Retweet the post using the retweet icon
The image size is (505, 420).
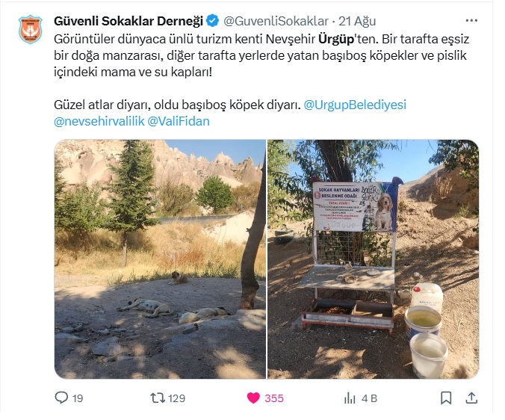tap(158, 398)
